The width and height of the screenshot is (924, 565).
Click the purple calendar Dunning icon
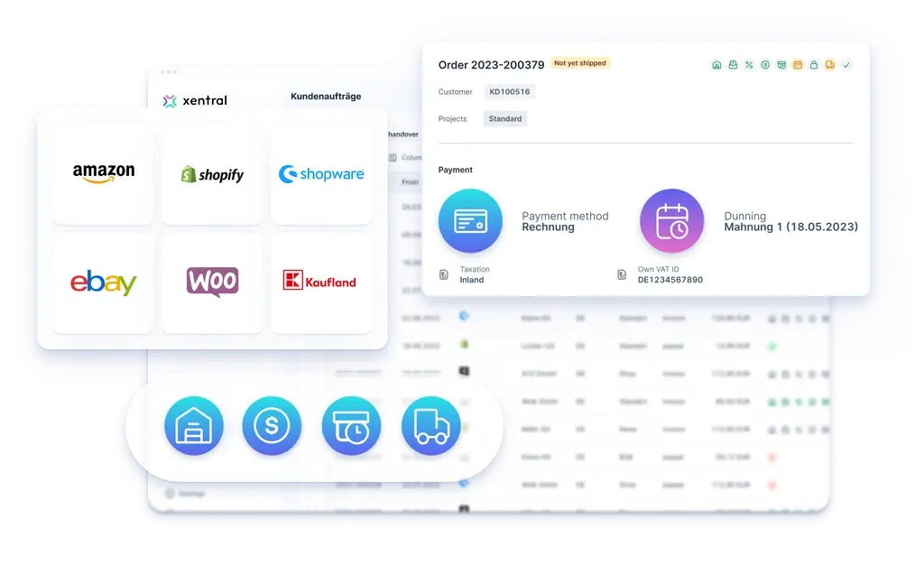coord(672,221)
